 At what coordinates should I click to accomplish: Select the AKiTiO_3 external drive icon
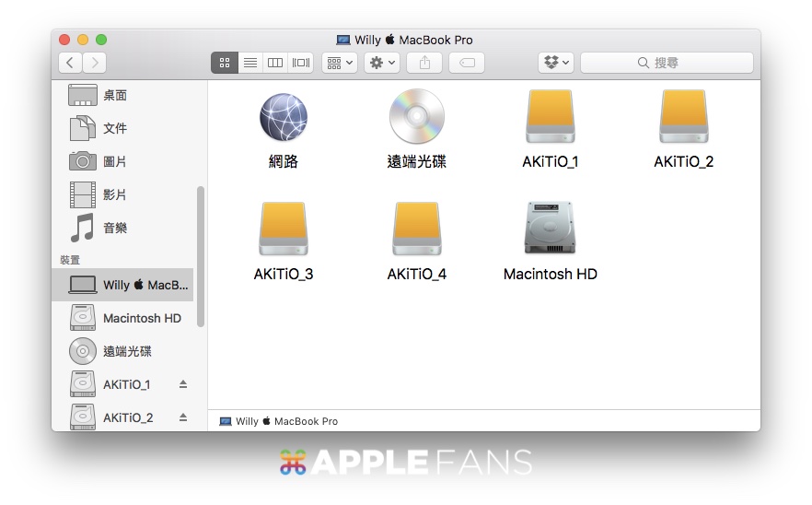tap(284, 229)
